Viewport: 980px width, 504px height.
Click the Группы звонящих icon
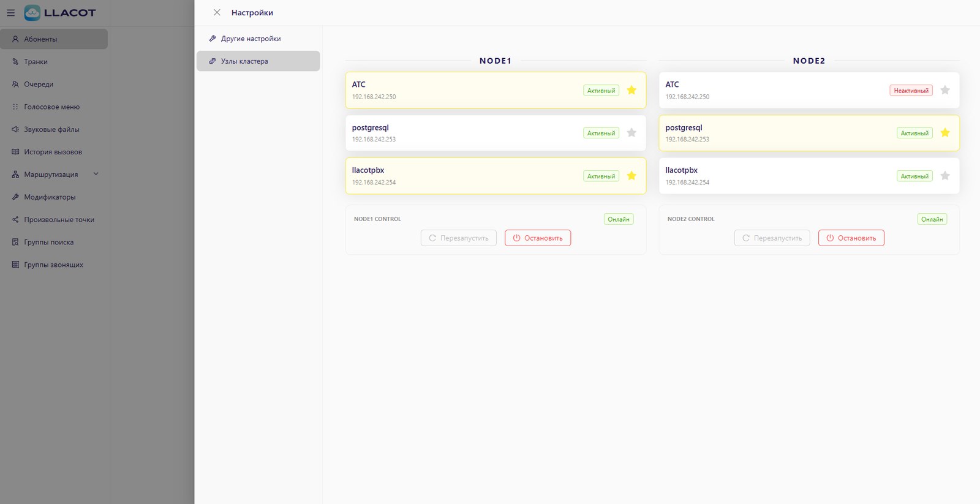pos(15,265)
